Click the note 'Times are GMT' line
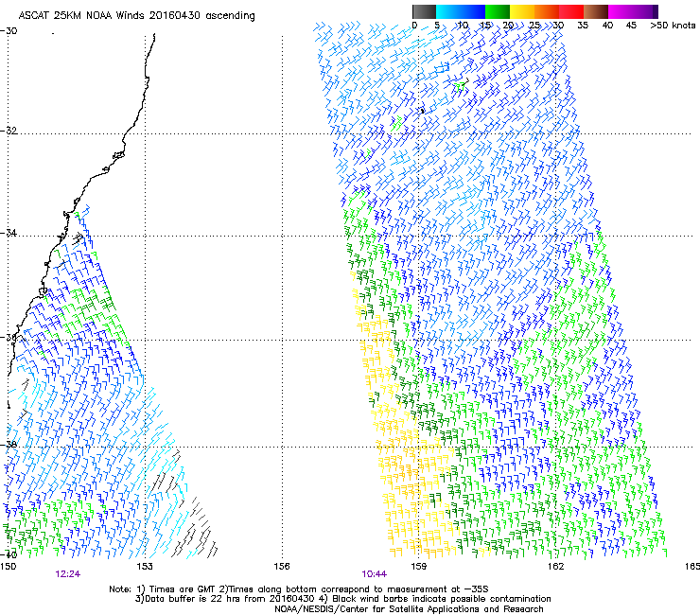Viewport: 700px width, 615px height. click(299, 589)
